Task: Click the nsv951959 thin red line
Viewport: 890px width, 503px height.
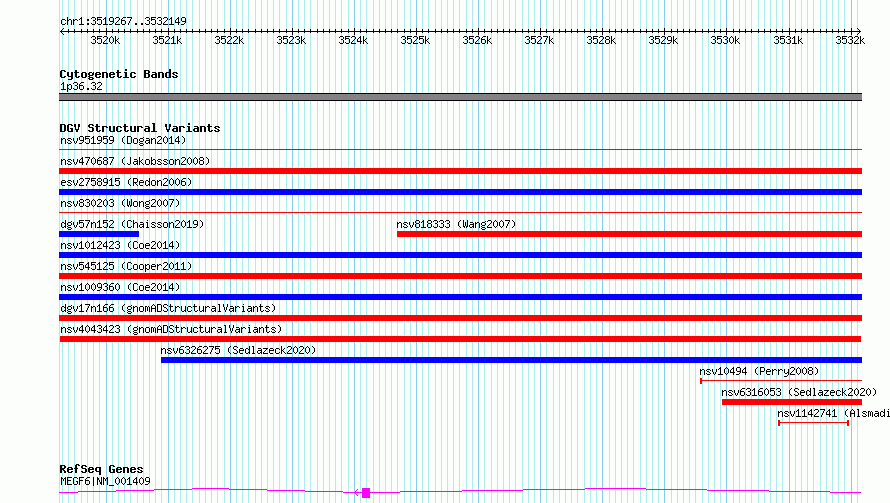Action: (x=460, y=150)
